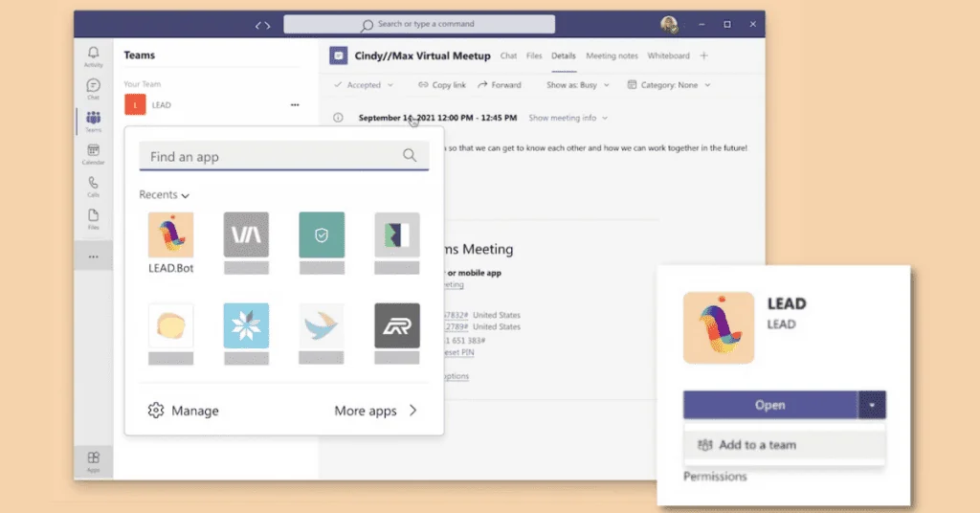Click the LEAD app logo in popup
This screenshot has width=980, height=513.
click(719, 328)
